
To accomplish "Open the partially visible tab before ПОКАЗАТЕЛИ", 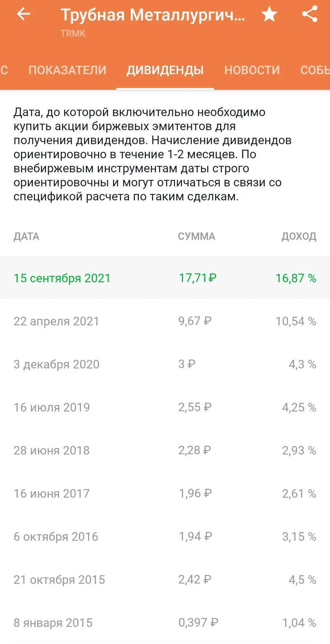I will [5, 70].
